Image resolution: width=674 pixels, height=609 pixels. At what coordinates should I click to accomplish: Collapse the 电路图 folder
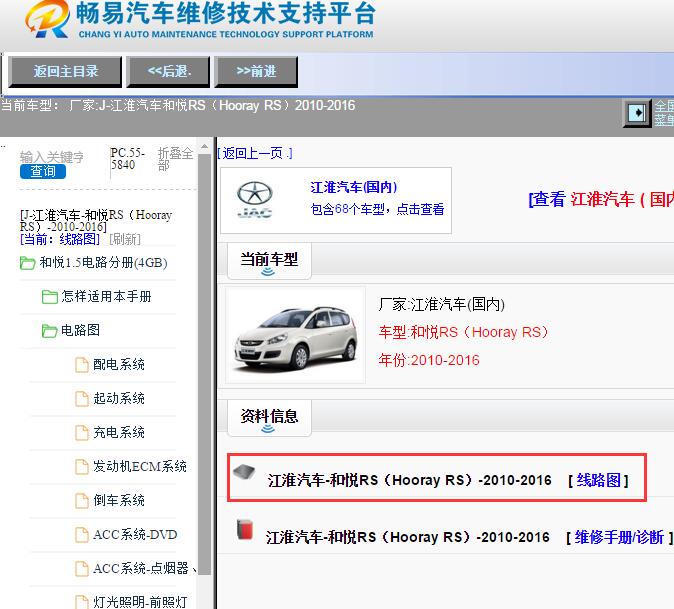(71, 331)
